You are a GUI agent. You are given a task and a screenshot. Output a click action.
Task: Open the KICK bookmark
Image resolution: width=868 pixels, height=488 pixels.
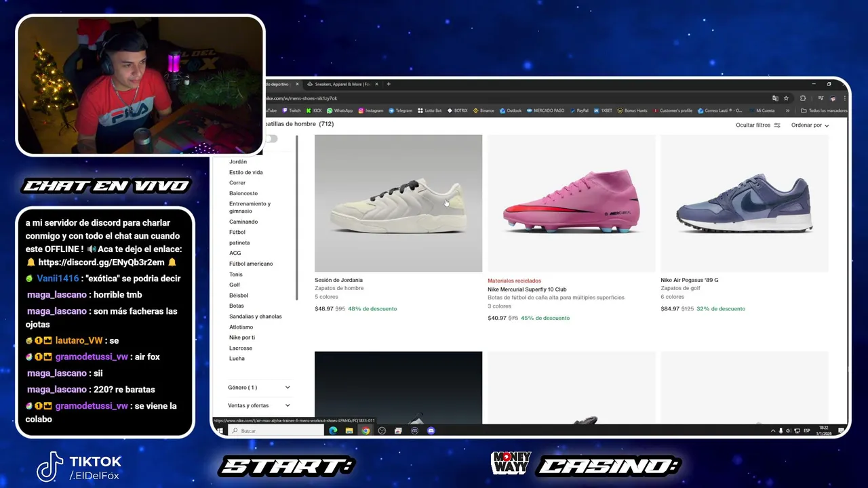[313, 110]
